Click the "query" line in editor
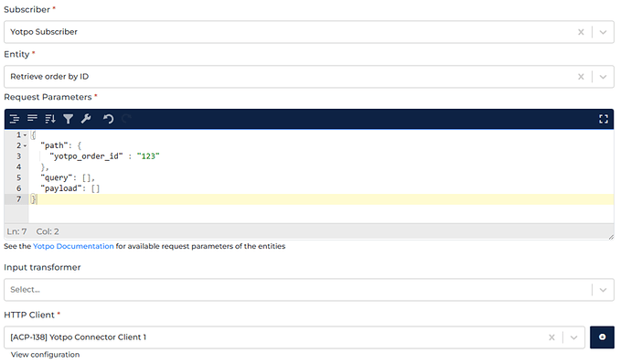This screenshot has height=364, width=631. pos(68,177)
